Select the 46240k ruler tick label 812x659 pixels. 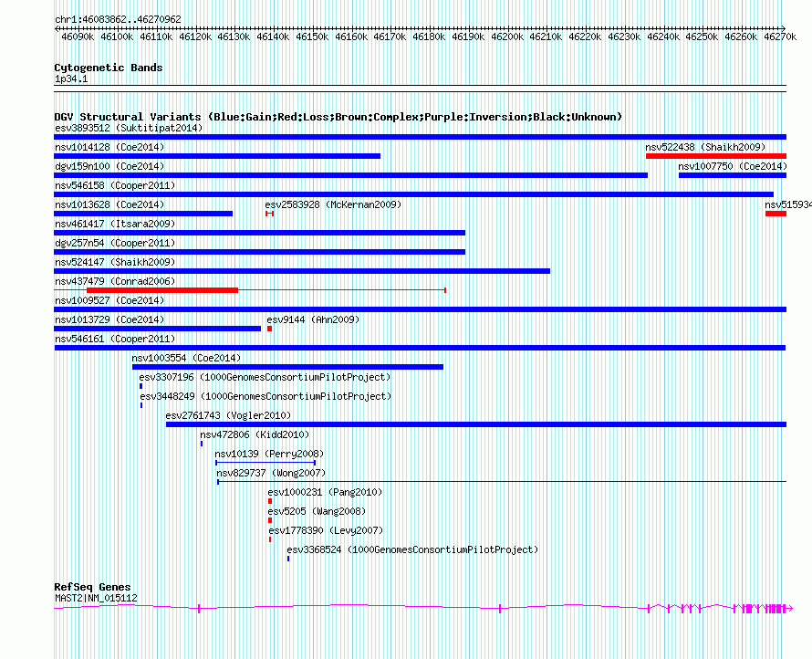(663, 37)
